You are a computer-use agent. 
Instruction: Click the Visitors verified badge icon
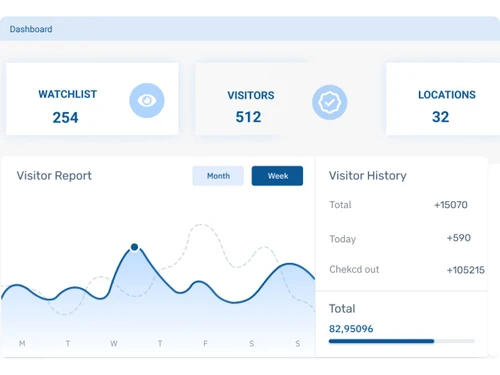pos(329,102)
